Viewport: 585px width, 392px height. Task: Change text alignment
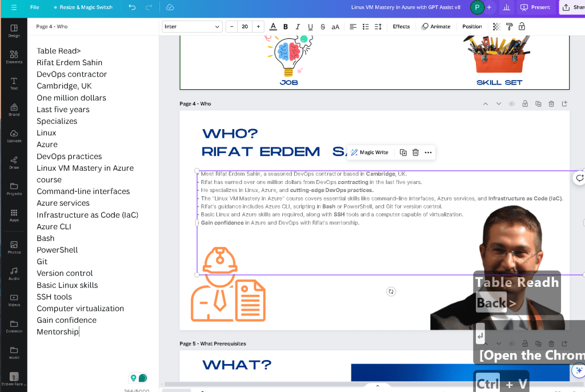[352, 26]
